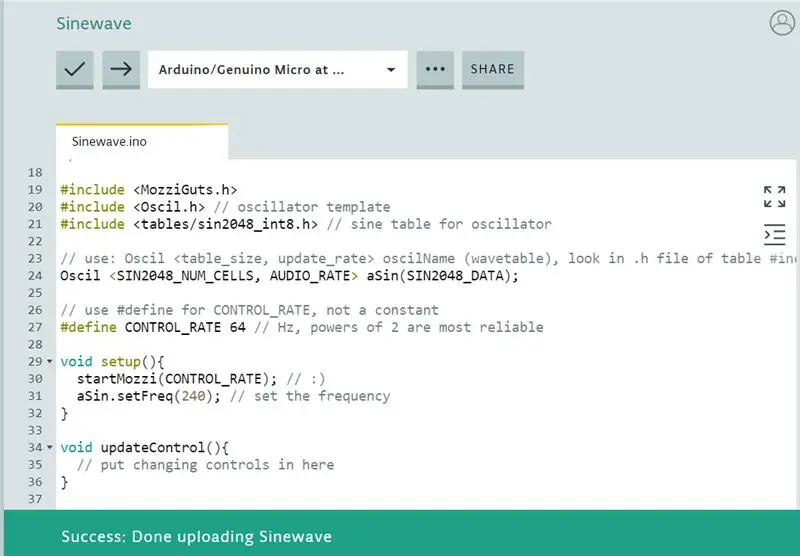Toggle fullscreen editor icon

(774, 197)
